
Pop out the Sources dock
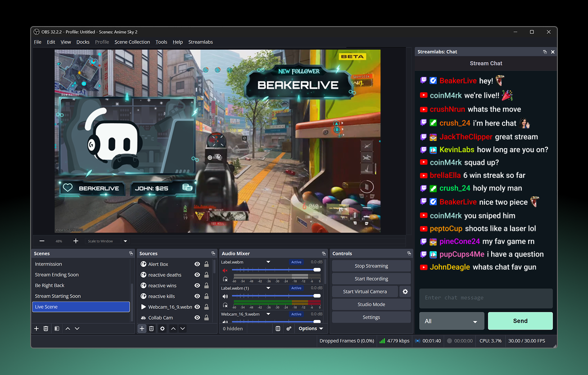[213, 253]
